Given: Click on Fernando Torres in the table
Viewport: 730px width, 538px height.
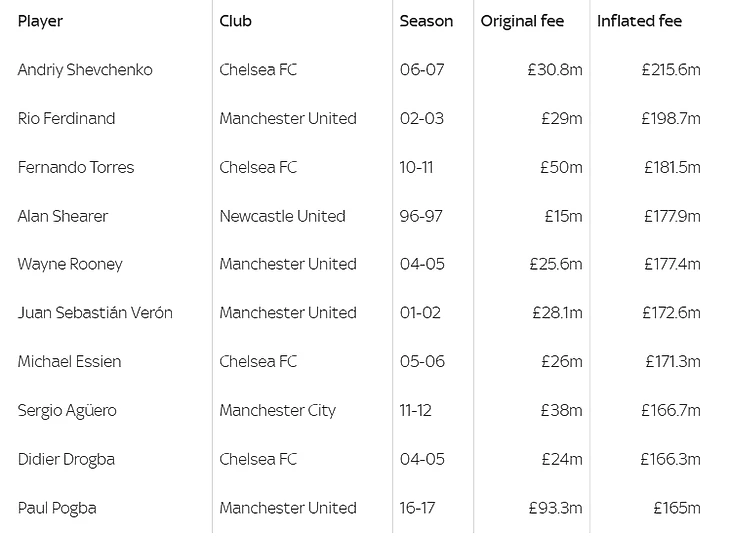Looking at the screenshot, I should click(x=76, y=167).
